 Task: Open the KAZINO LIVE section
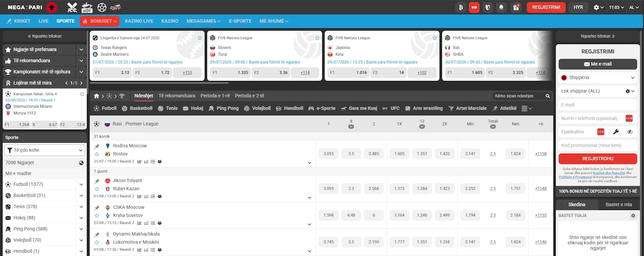pos(139,21)
